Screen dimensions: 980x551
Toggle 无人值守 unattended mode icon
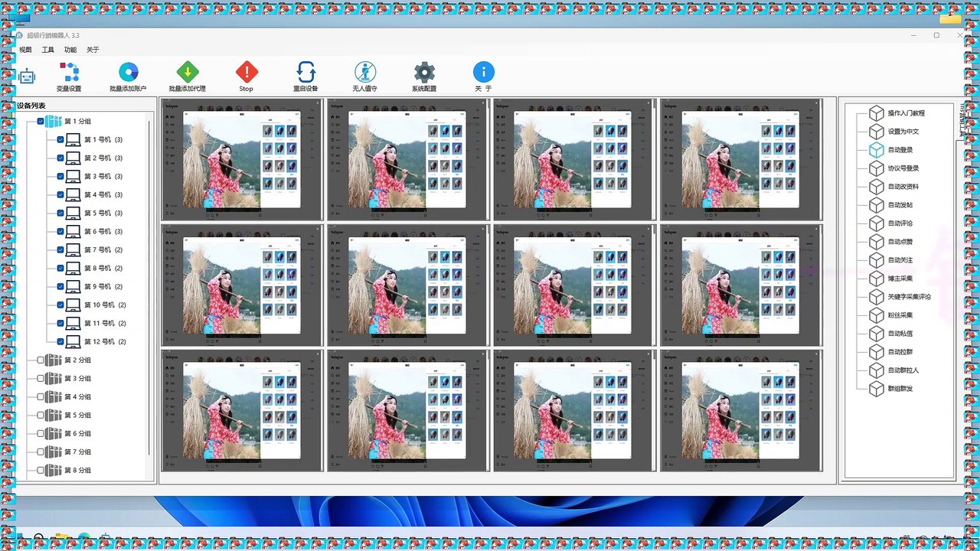click(x=365, y=73)
